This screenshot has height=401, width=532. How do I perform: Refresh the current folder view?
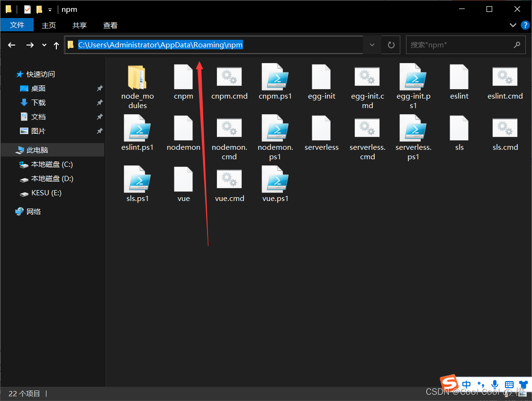pyautogui.click(x=391, y=45)
